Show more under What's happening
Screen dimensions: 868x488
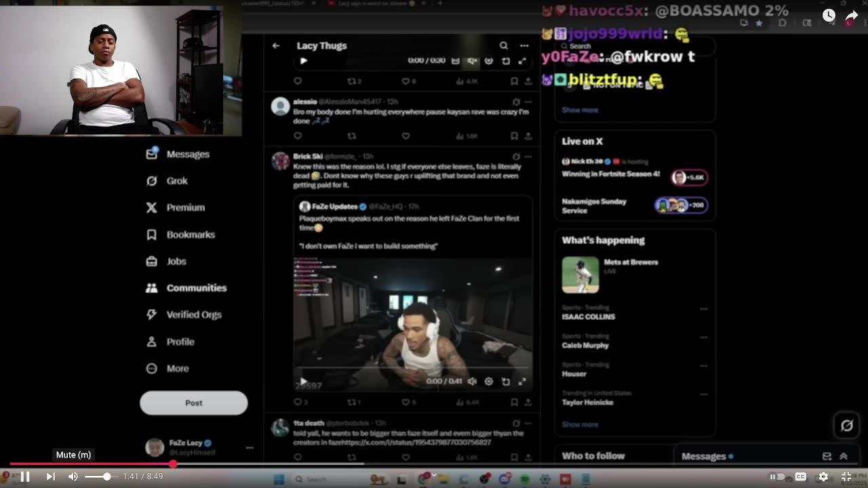(x=580, y=424)
